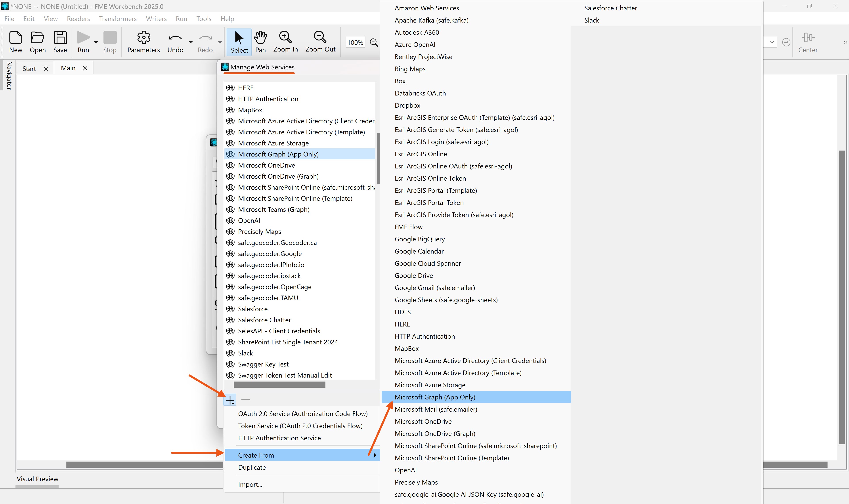Close the Start tab with its X

46,69
